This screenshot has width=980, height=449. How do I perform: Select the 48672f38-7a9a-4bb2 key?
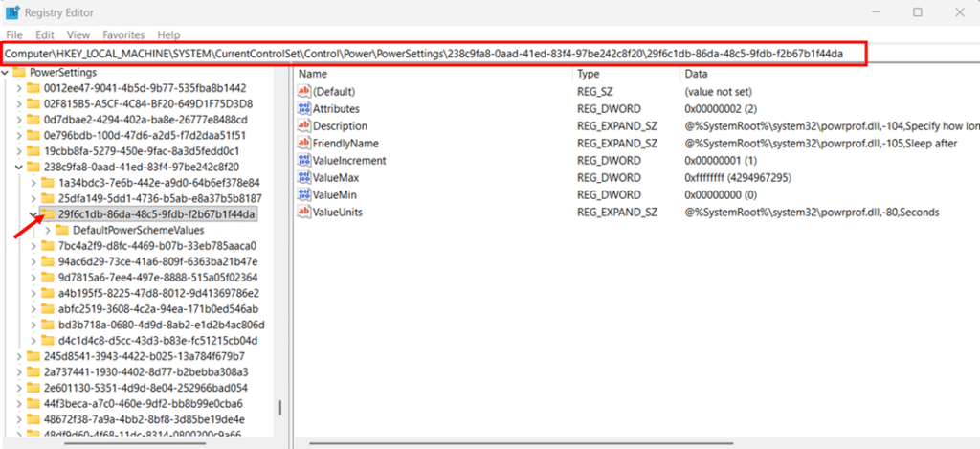(x=145, y=419)
